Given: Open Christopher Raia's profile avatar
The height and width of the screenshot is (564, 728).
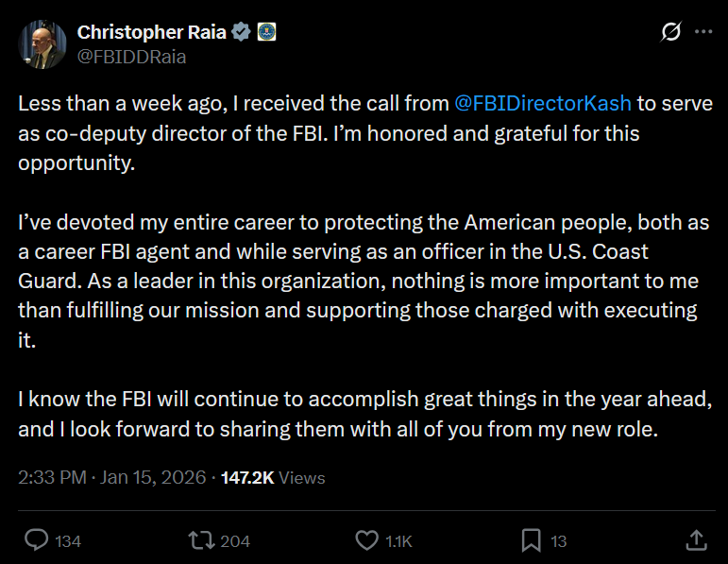Looking at the screenshot, I should [x=42, y=43].
